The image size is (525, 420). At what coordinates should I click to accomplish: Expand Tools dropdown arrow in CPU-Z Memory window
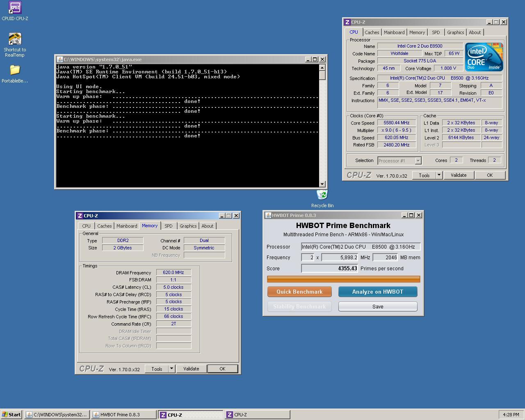[x=171, y=369]
